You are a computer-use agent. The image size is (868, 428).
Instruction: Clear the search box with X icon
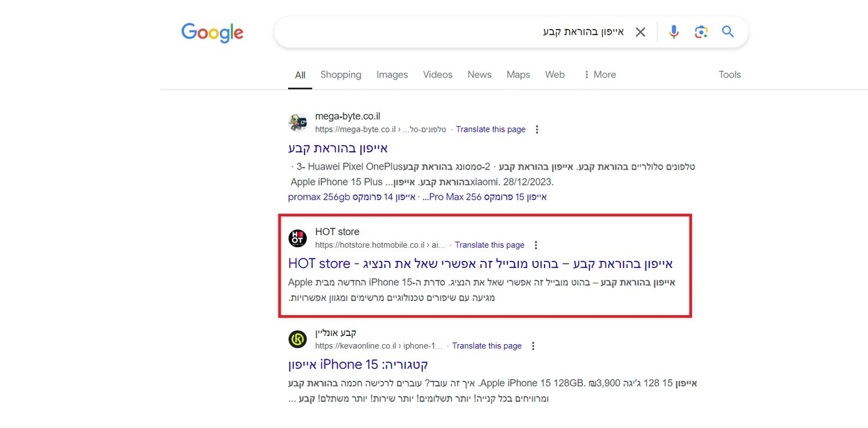640,32
